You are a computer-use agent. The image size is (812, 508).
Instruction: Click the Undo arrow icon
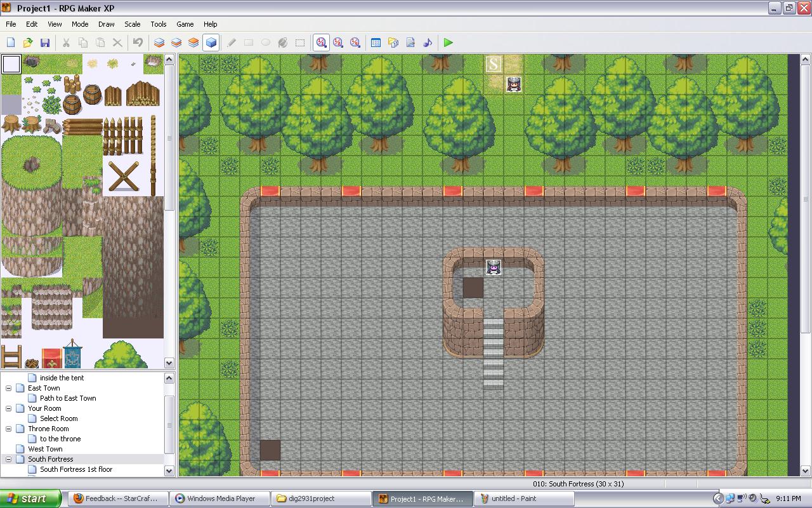click(x=138, y=43)
